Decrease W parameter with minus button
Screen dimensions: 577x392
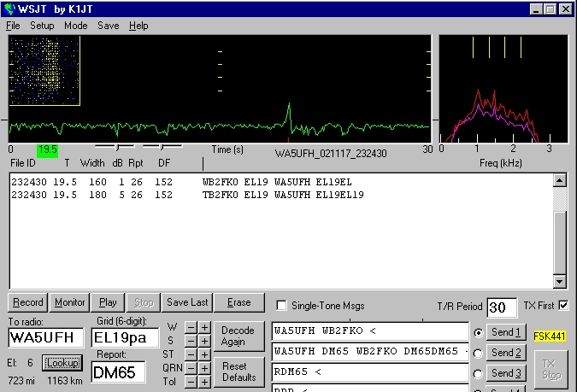(x=191, y=327)
